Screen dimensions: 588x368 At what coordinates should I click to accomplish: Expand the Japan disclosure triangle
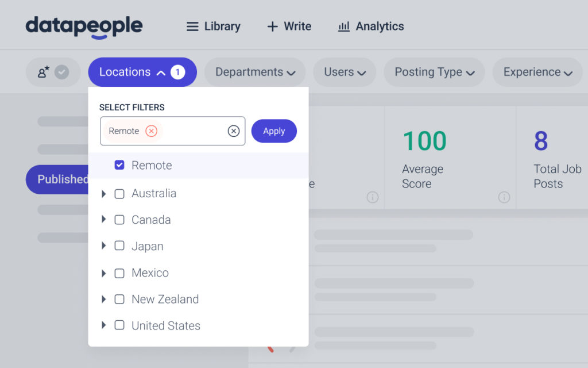point(104,246)
